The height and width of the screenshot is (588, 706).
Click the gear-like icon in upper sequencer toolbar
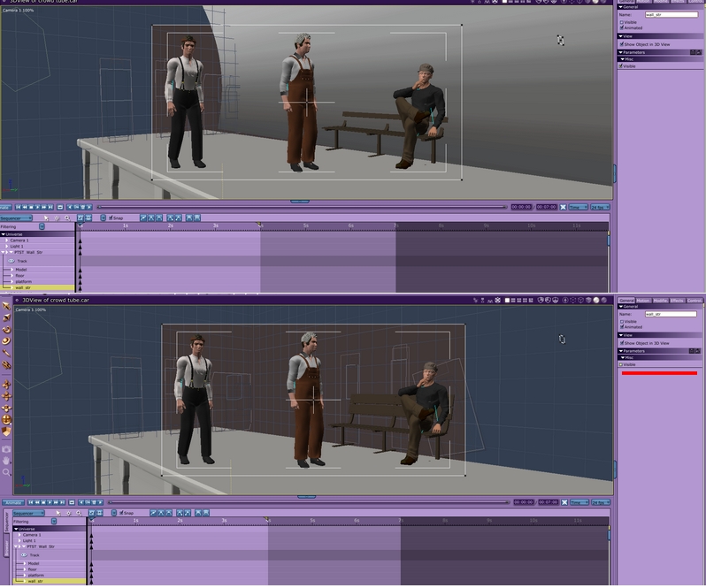coord(58,218)
